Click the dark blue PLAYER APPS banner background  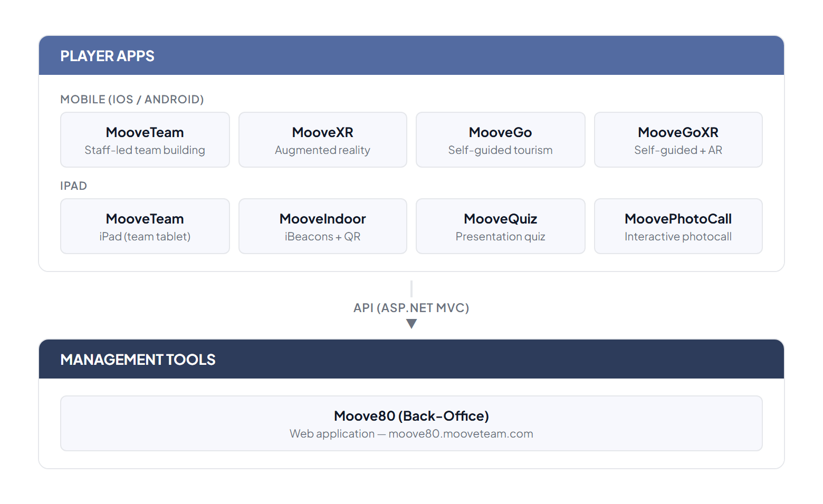point(475,56)
